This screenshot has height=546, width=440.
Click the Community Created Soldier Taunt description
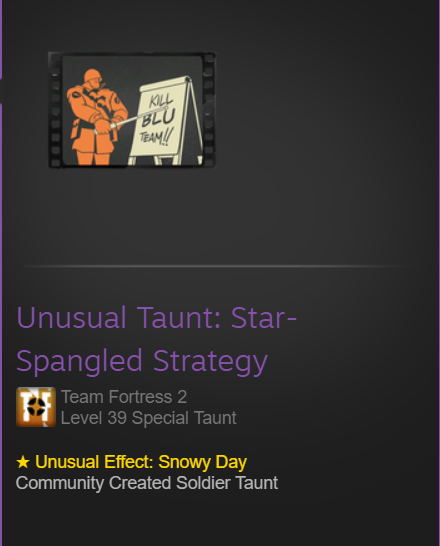pyautogui.click(x=147, y=483)
